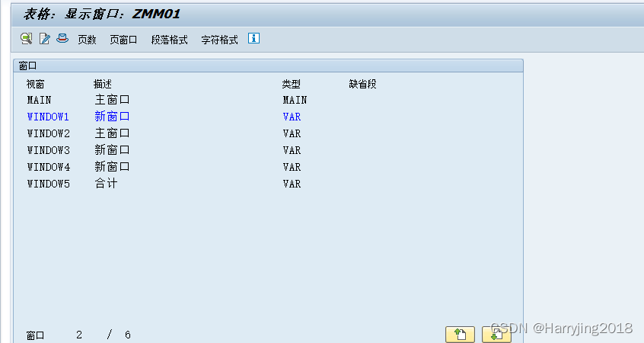Click the choose window detail icon
This screenshot has height=343, width=644.
click(x=27, y=39)
